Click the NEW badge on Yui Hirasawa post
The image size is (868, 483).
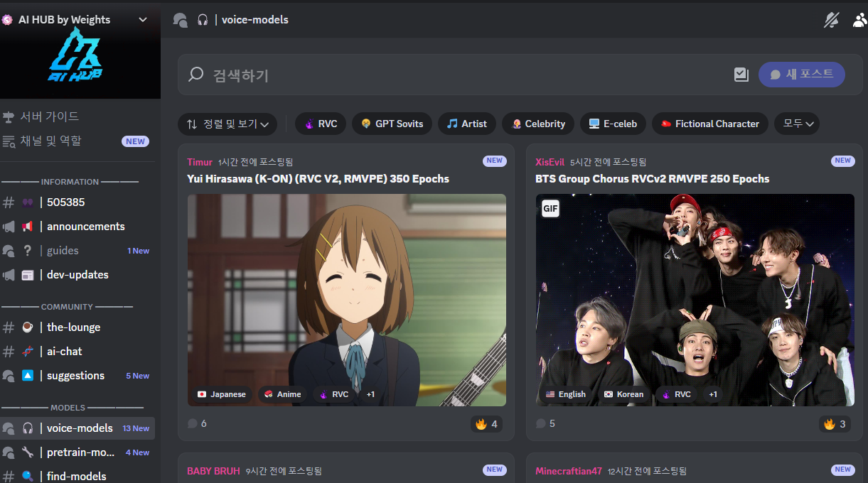[x=495, y=161]
